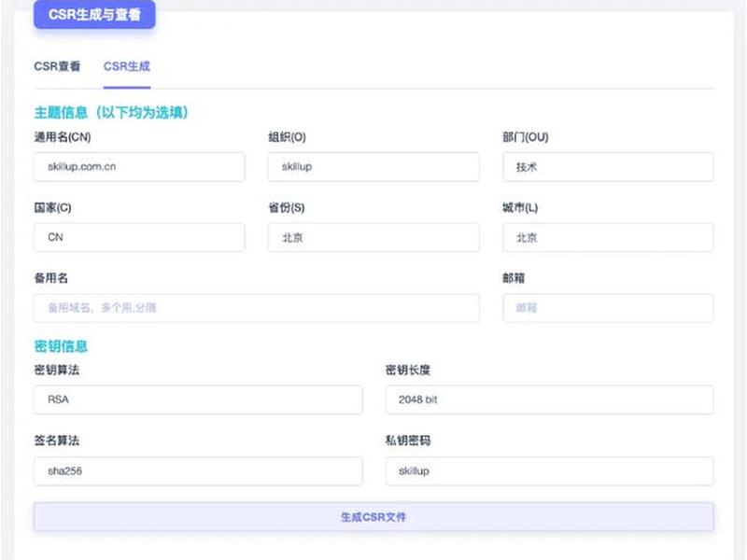747x560 pixels.
Task: Click the 签名算法 label
Action: click(x=57, y=441)
